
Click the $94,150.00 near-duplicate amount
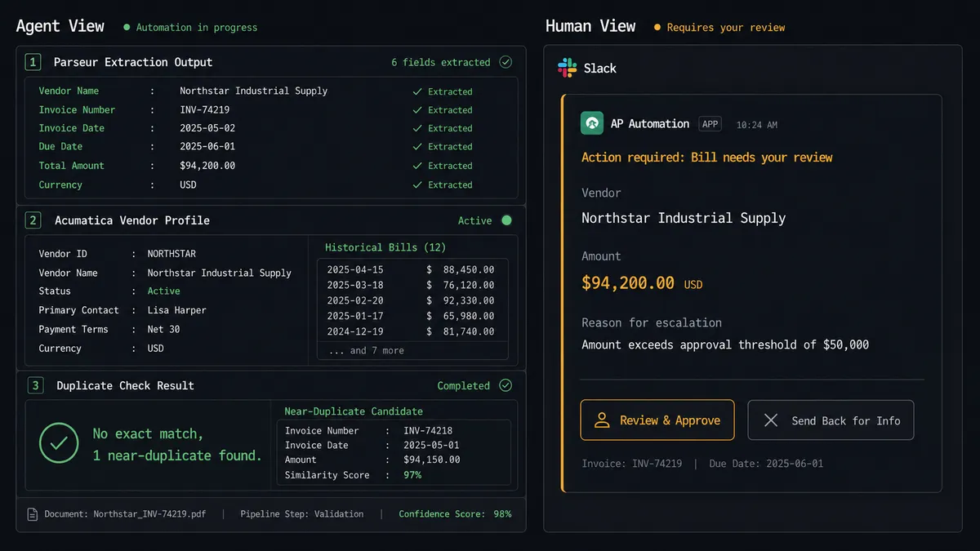tap(431, 460)
